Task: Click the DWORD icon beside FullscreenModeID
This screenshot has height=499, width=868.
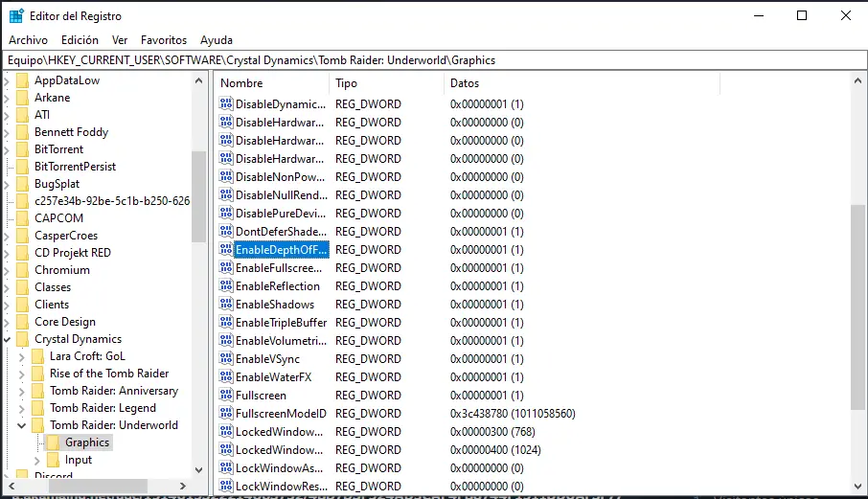Action: click(226, 413)
